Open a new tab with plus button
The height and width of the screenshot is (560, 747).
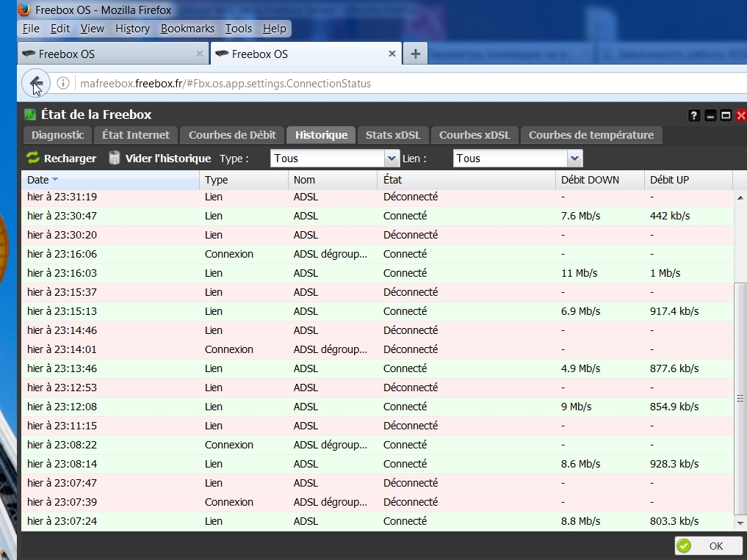click(x=415, y=54)
